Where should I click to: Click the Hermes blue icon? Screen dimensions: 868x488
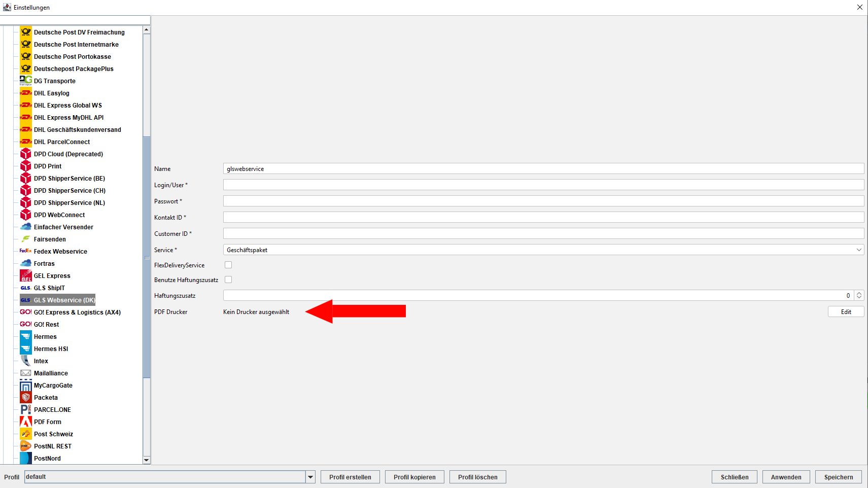(26, 336)
